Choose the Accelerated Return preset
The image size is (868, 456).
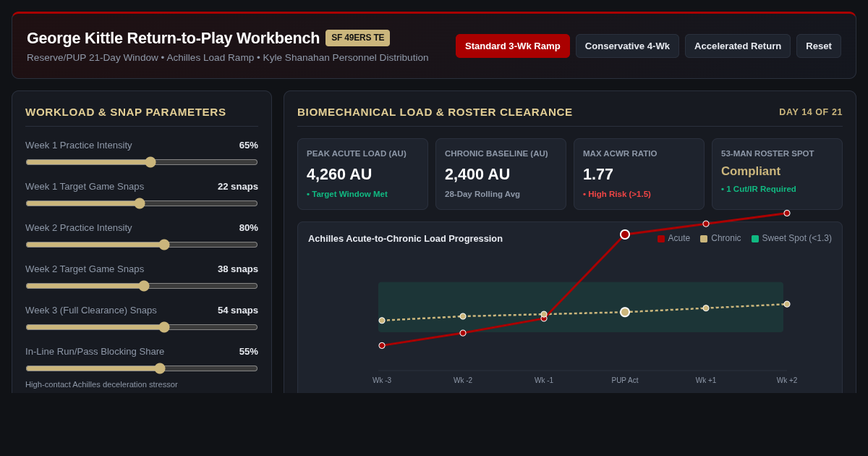click(738, 46)
